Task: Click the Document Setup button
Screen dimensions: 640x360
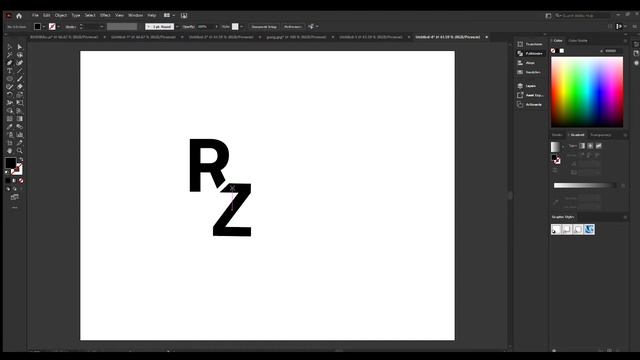Action: [264, 27]
